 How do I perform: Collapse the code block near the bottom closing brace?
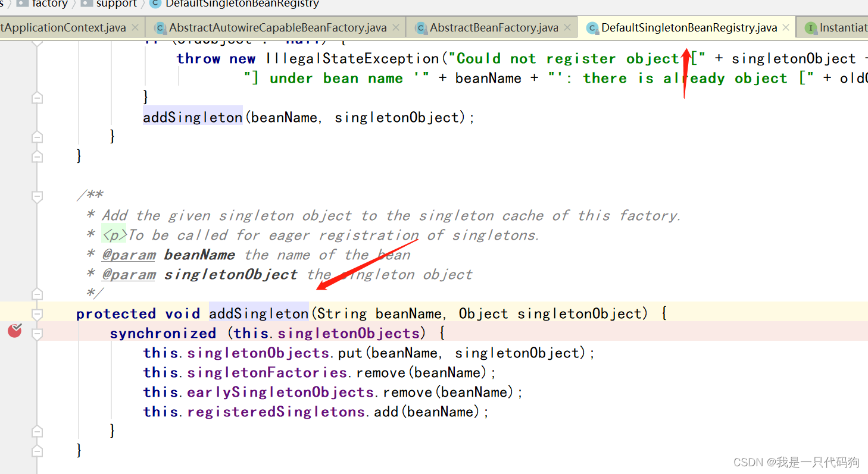tap(37, 450)
